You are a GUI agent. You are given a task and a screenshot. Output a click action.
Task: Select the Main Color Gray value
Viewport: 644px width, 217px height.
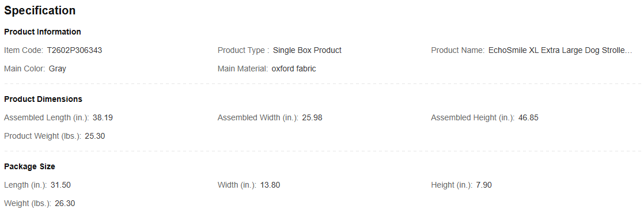[58, 69]
